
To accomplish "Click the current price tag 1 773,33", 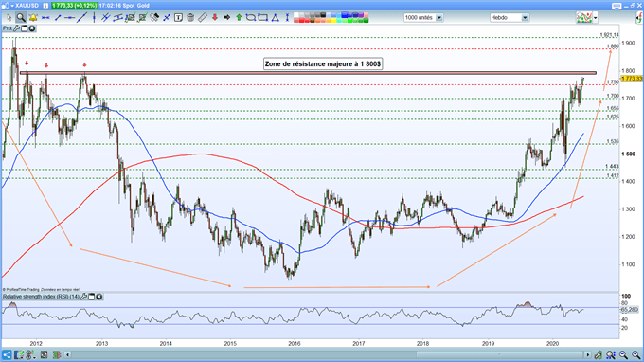I will 632,79.
